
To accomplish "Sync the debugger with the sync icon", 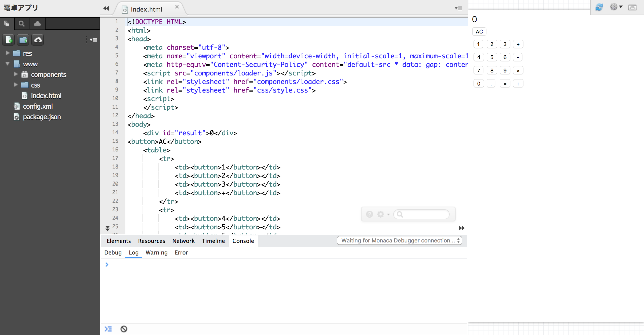I will pyautogui.click(x=599, y=7).
